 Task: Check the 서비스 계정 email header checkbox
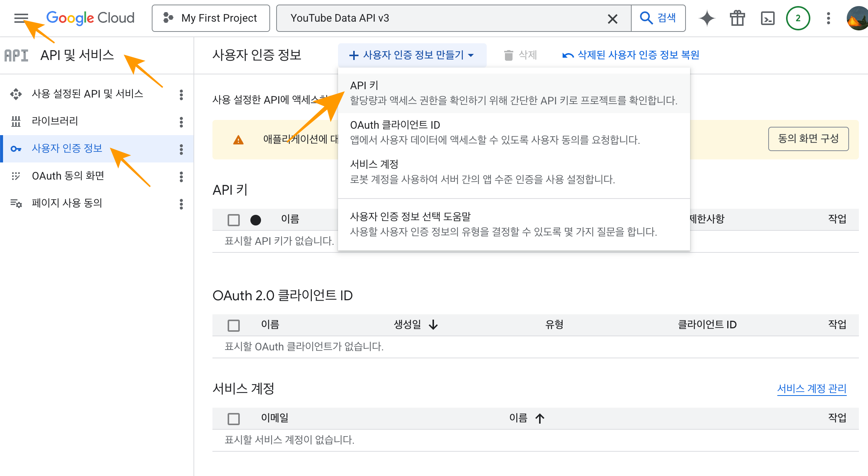233,418
